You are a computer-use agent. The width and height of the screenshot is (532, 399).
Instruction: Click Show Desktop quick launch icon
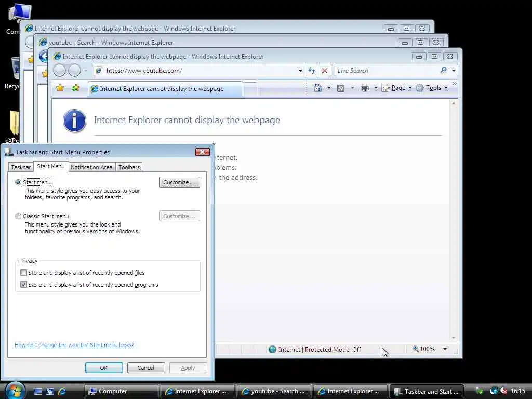coord(37,392)
